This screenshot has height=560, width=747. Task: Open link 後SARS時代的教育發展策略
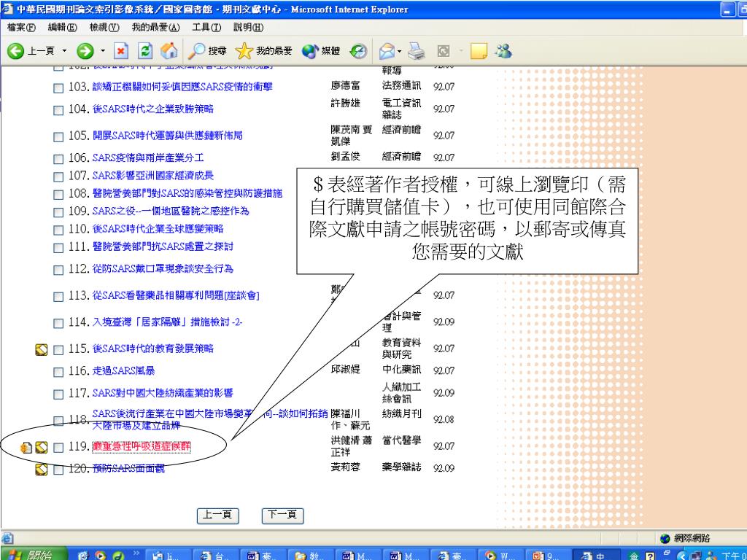click(x=153, y=349)
